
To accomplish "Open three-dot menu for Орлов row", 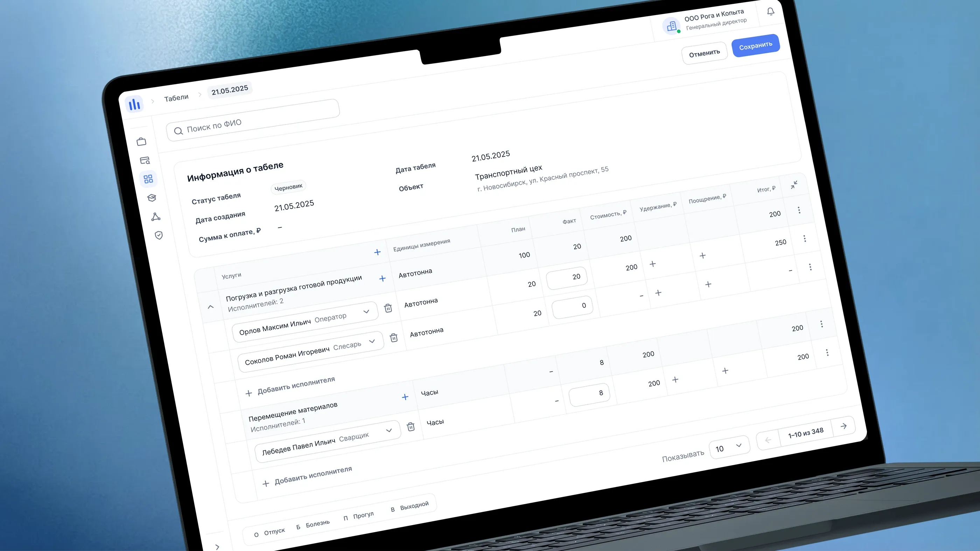I will 805,239.
